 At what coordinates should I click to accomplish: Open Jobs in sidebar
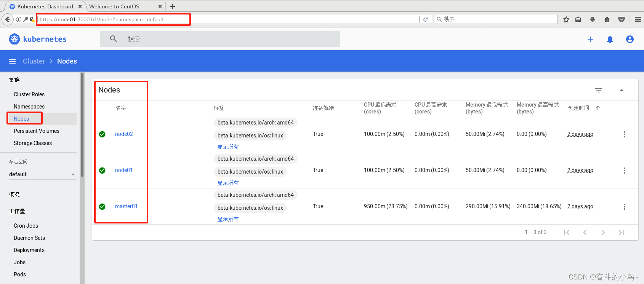pos(19,262)
